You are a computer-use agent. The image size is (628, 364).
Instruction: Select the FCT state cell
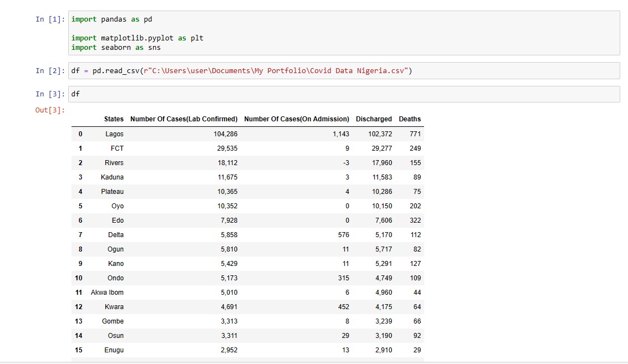tap(118, 148)
